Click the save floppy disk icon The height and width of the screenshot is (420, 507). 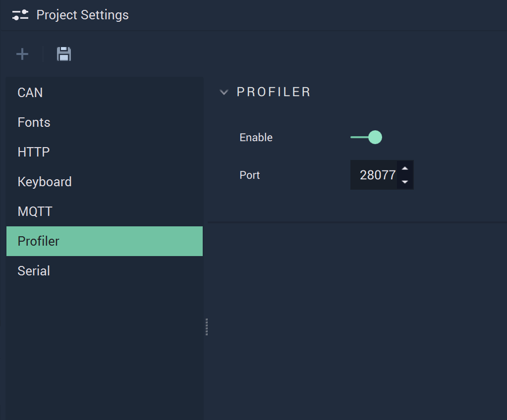[x=64, y=54]
